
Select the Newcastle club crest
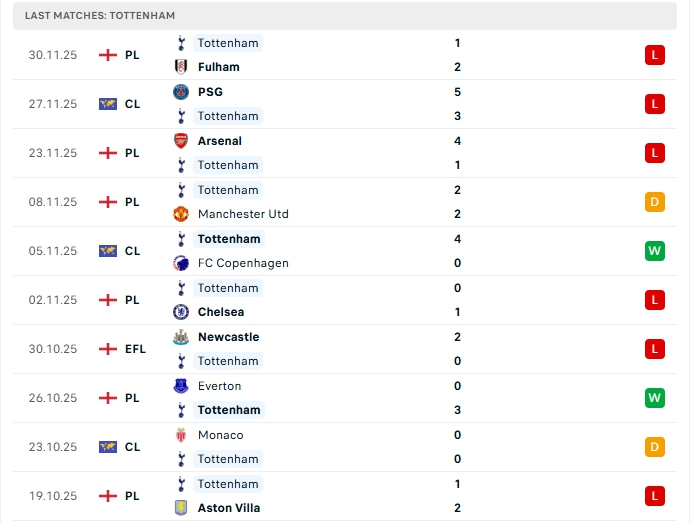click(x=181, y=337)
